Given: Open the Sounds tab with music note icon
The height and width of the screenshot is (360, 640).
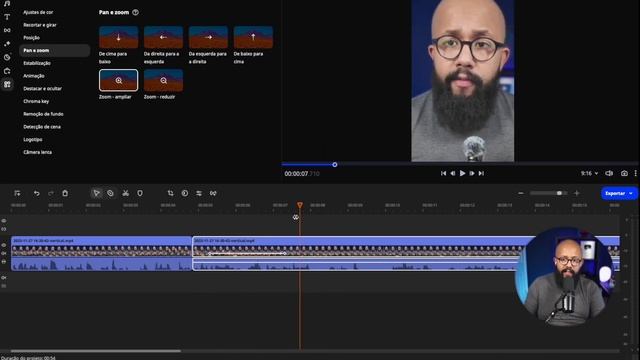Looking at the screenshot, I should click(7, 4).
